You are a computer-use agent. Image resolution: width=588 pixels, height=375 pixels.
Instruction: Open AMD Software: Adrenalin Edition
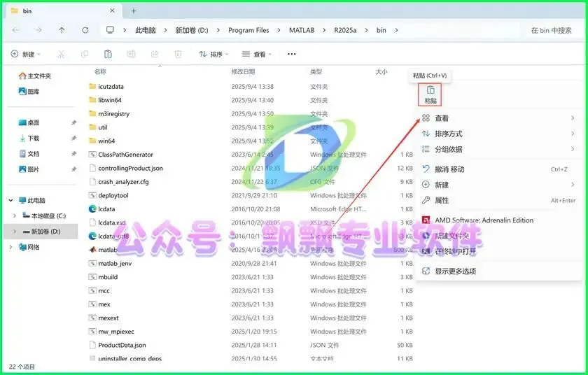498,220
